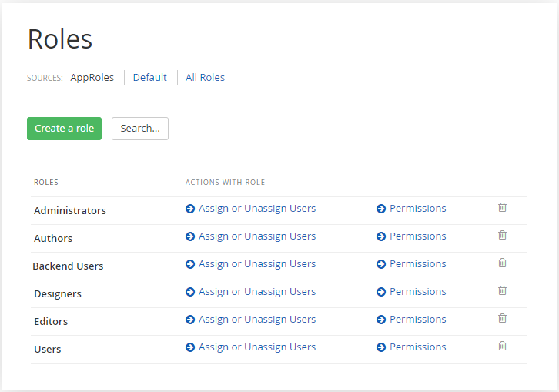Image resolution: width=559 pixels, height=392 pixels.
Task: Click arrow icon next to Authors Assign Users
Action: point(190,236)
